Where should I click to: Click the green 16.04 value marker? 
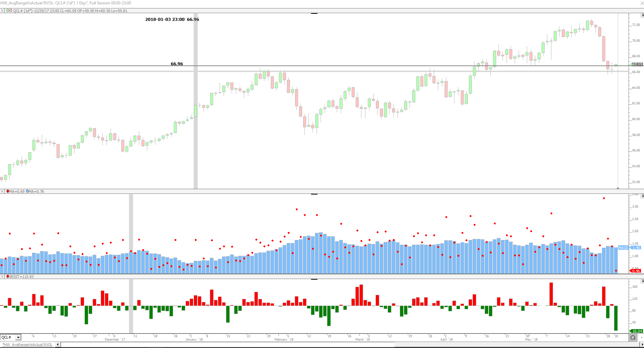(636, 331)
